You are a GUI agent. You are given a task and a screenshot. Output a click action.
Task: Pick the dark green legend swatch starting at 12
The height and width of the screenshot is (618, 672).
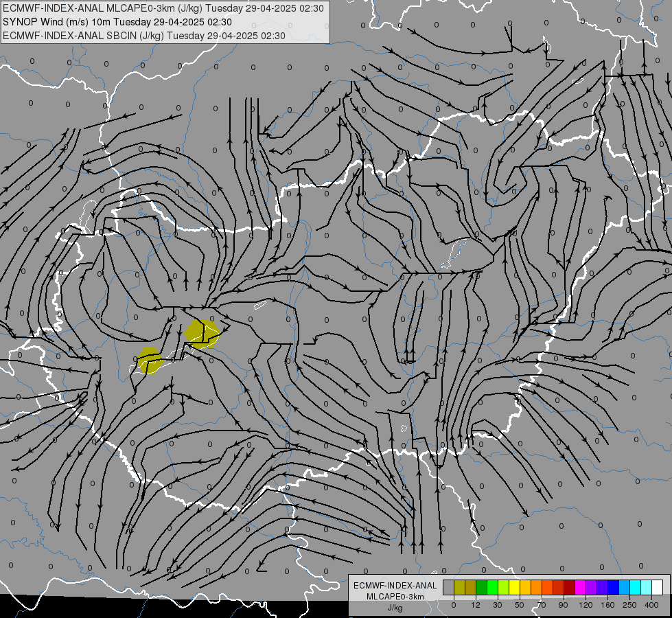(482, 587)
